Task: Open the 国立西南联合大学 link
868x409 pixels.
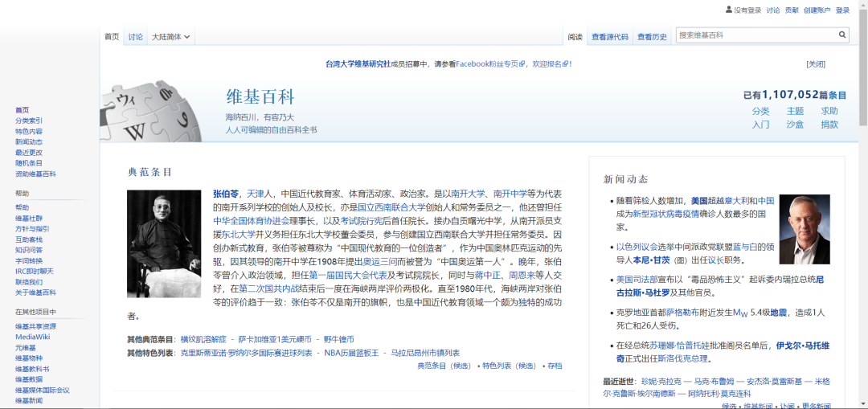Action: [392, 207]
